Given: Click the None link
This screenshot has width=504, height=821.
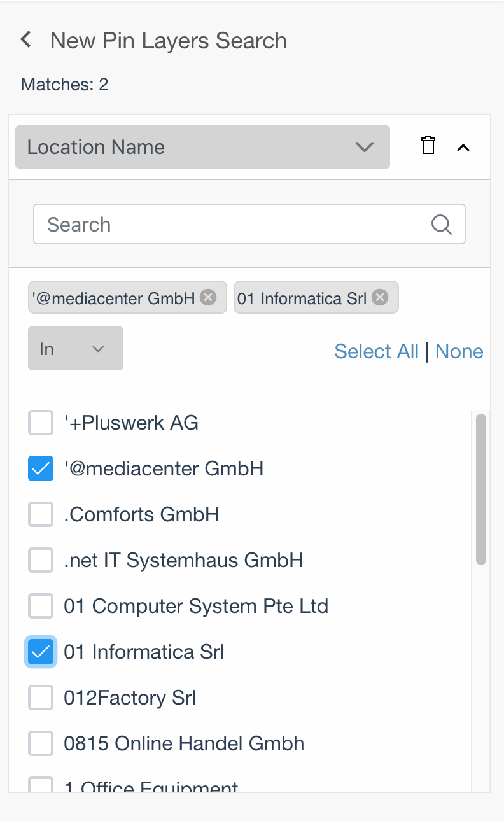Looking at the screenshot, I should (459, 351).
